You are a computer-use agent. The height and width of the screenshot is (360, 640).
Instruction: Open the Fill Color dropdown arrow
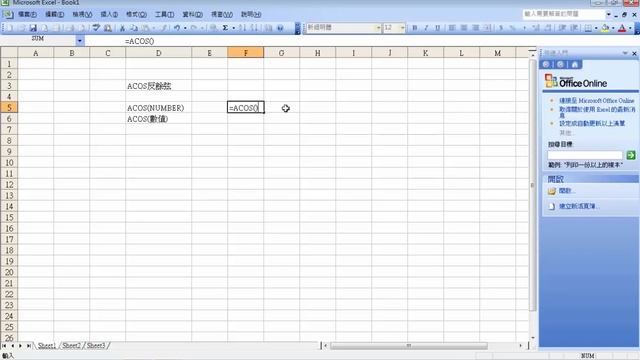[x=613, y=28]
